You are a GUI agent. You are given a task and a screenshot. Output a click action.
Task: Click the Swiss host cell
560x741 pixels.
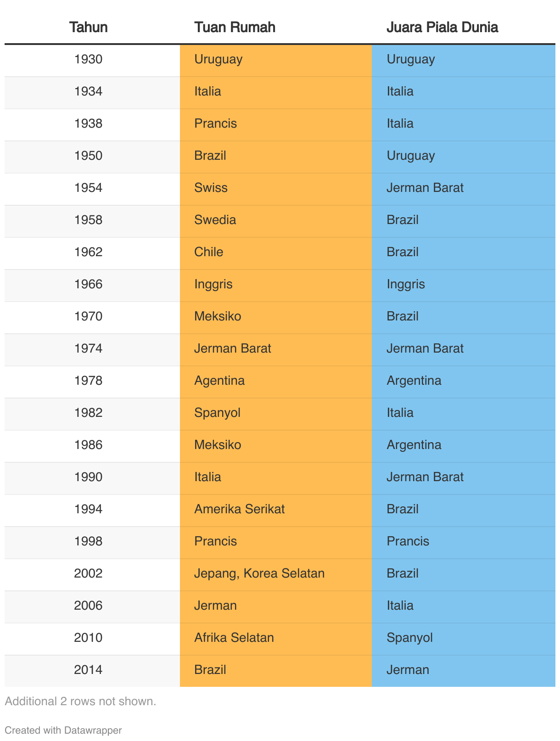click(275, 188)
